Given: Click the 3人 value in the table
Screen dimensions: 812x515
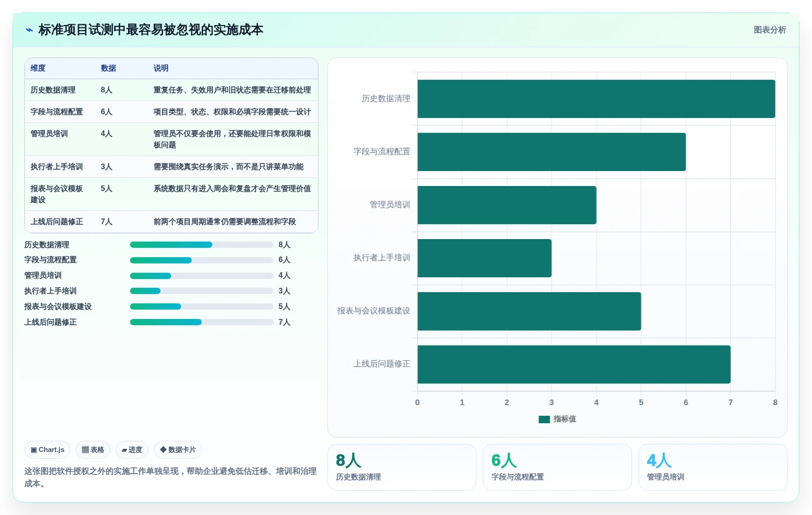Looking at the screenshot, I should [x=107, y=167].
